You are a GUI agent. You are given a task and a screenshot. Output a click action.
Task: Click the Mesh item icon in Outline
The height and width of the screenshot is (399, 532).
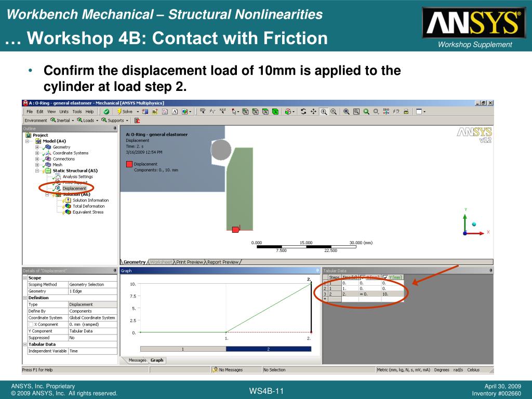click(48, 165)
